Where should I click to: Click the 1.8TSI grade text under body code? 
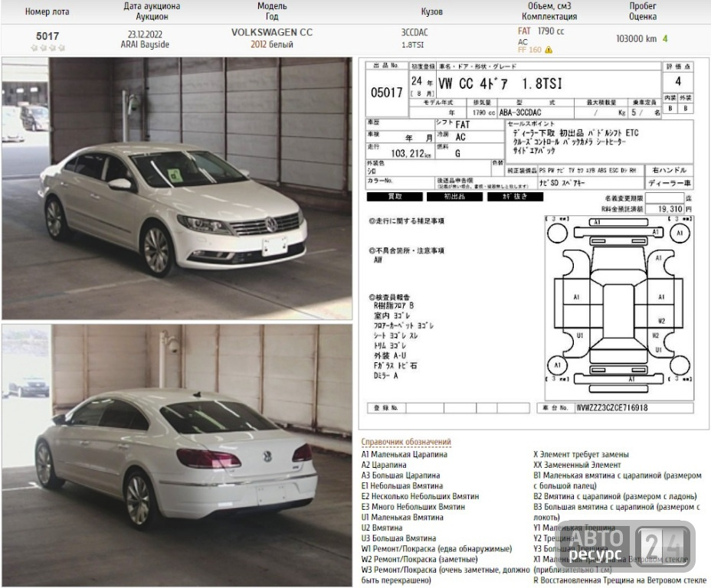413,45
